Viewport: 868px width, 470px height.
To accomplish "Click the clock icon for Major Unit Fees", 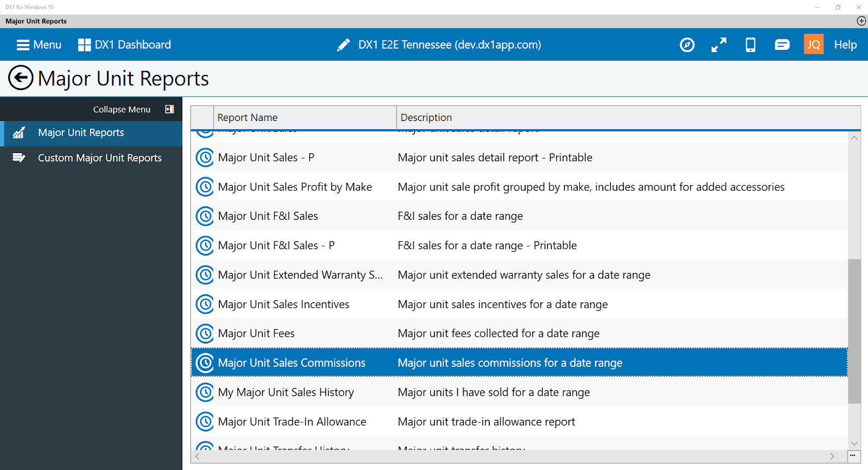I will (205, 333).
